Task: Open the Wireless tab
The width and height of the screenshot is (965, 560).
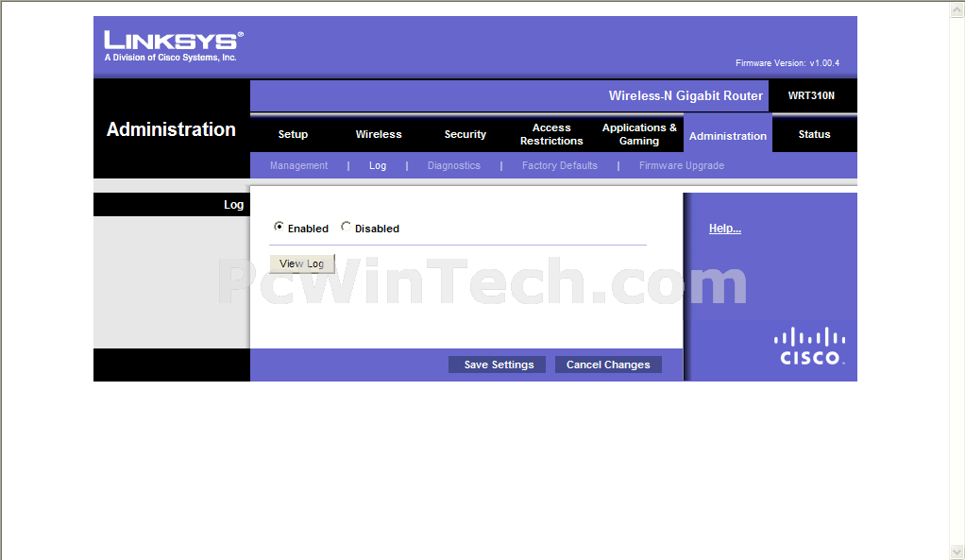Action: point(379,134)
